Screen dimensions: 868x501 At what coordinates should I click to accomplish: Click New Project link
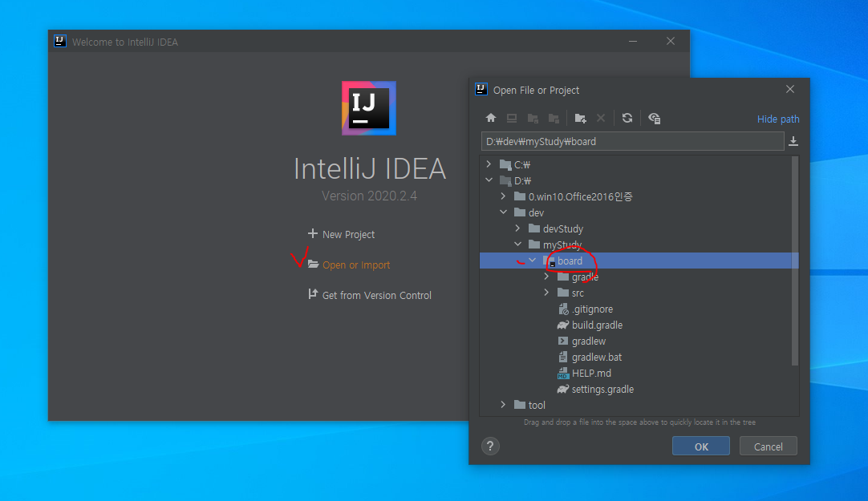(348, 234)
